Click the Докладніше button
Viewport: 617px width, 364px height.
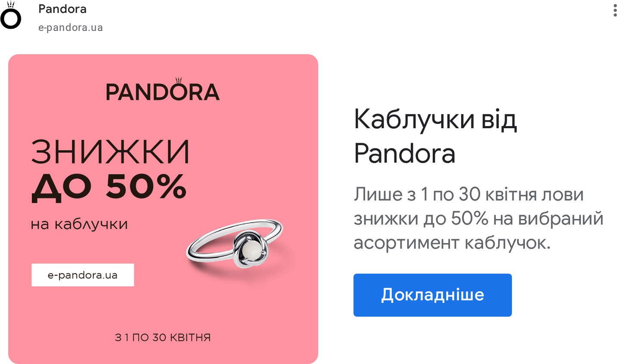pyautogui.click(x=432, y=295)
